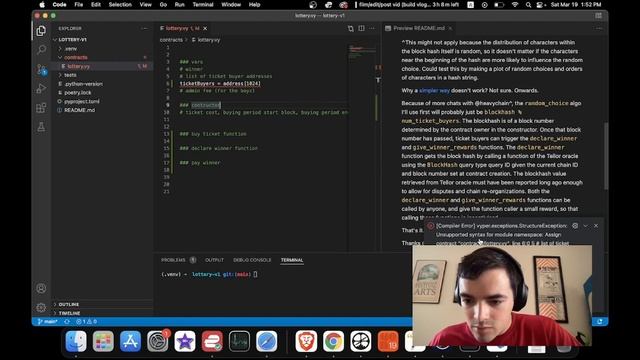Image resolution: width=640 pixels, height=360 pixels.
Task: Open more actions for the lottery.vy editor group
Action: 372,28
